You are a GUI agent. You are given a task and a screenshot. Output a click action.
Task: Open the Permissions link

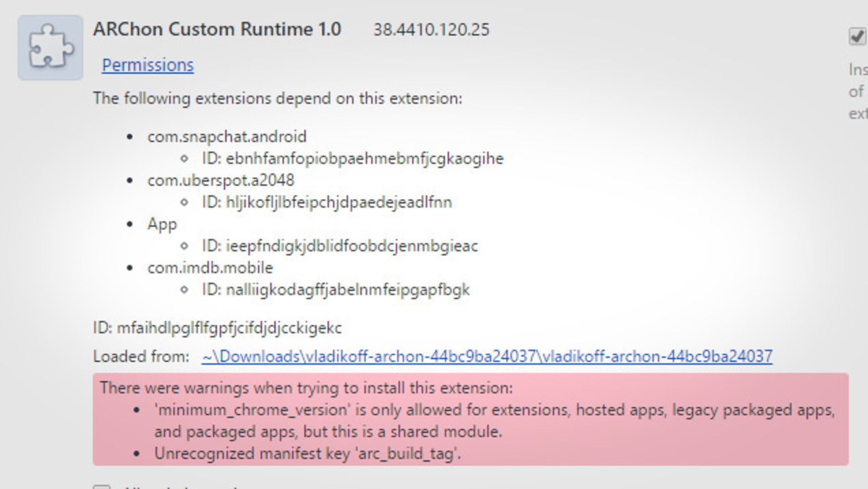click(148, 65)
